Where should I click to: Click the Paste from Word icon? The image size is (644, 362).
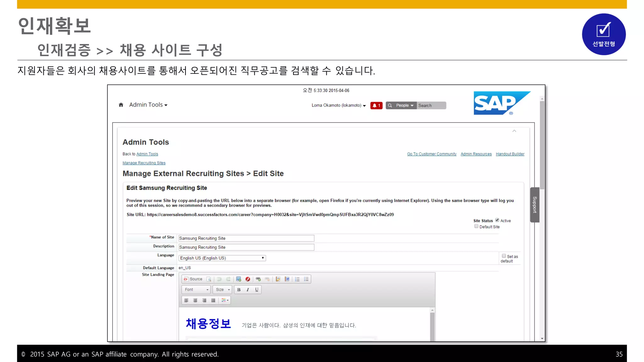pos(287,279)
